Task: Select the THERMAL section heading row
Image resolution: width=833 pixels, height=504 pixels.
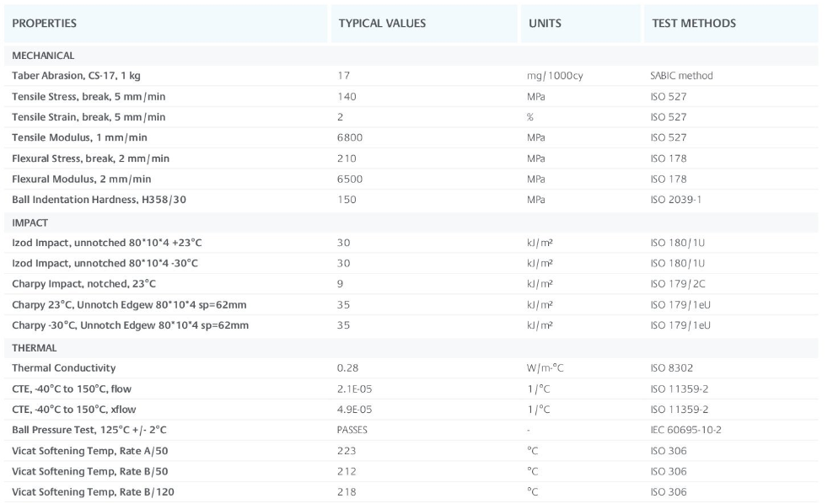Action: (x=34, y=348)
